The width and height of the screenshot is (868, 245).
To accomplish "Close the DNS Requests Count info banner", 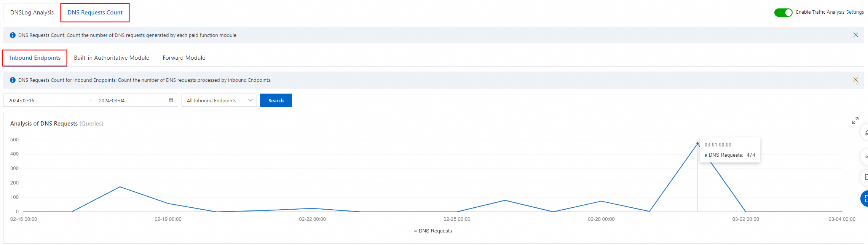I will click(856, 35).
